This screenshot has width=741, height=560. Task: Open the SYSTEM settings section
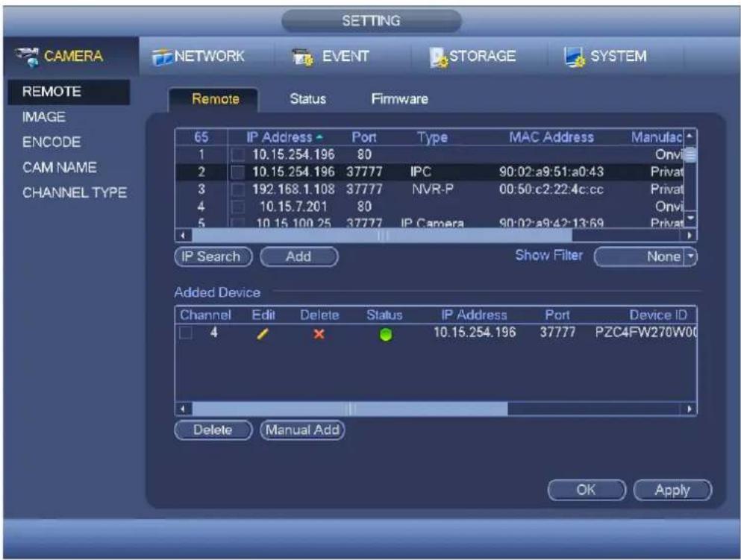(605, 56)
